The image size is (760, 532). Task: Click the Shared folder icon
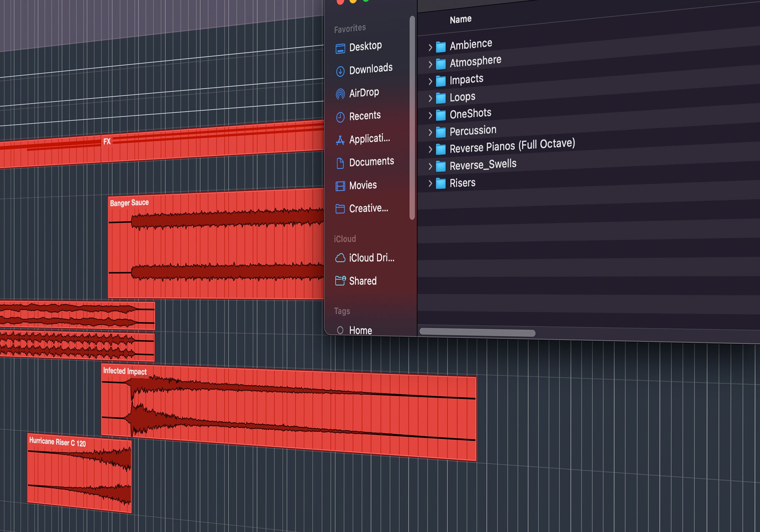click(340, 281)
